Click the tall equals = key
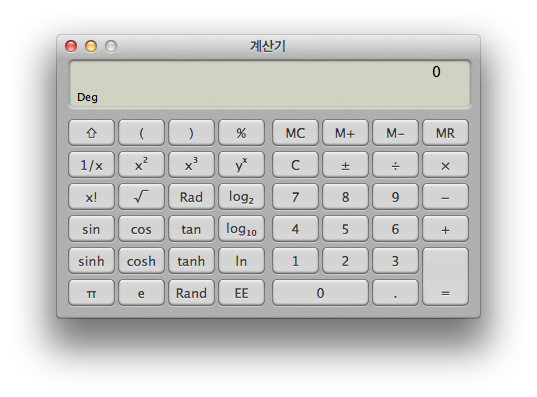This screenshot has width=537, height=397. tap(445, 276)
